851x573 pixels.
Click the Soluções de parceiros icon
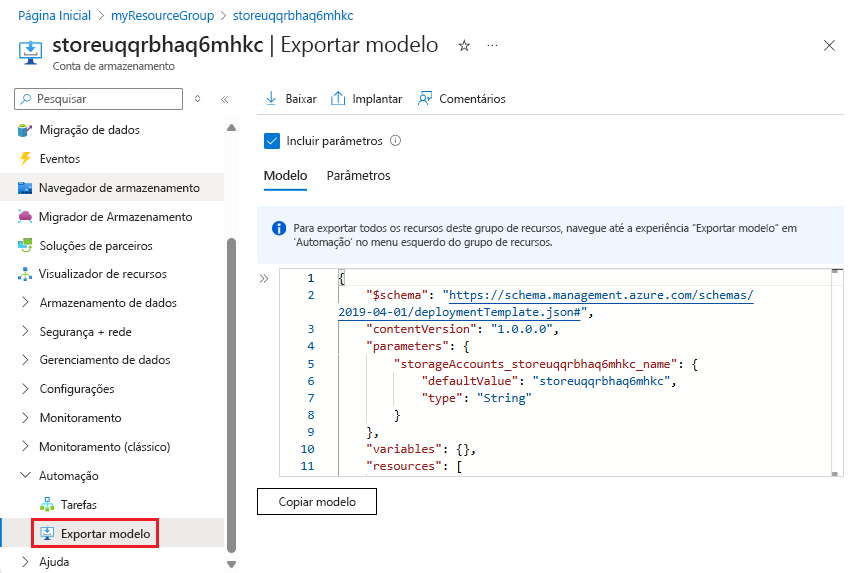25,245
